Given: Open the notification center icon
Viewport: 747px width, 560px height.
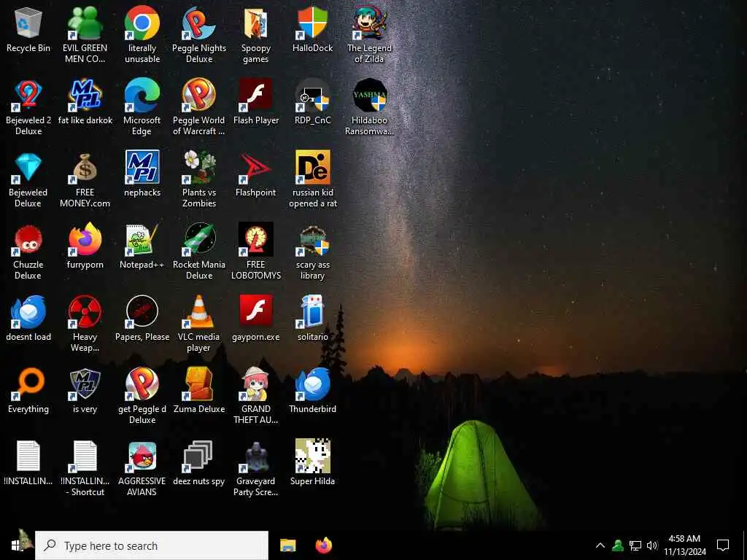Looking at the screenshot, I should (x=723, y=545).
